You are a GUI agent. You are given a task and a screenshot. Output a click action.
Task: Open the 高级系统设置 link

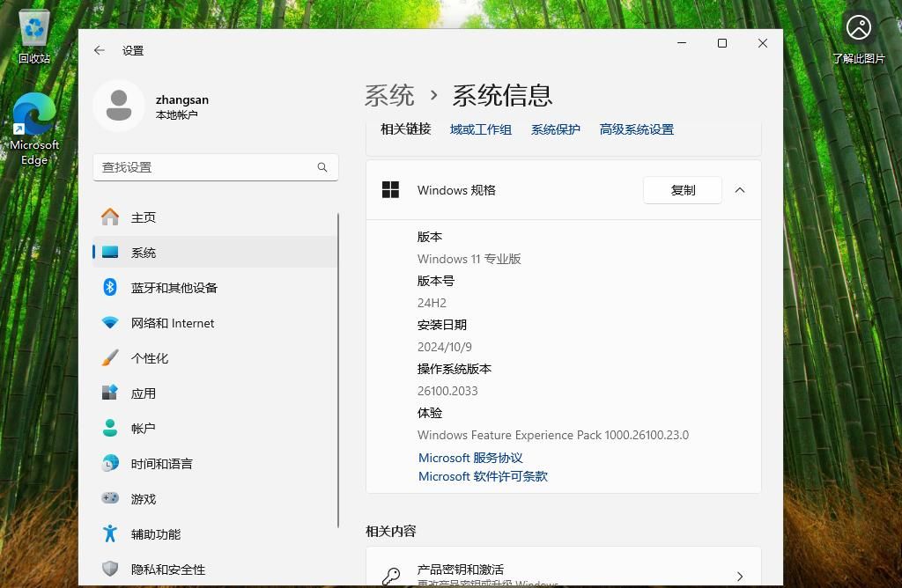(x=636, y=129)
